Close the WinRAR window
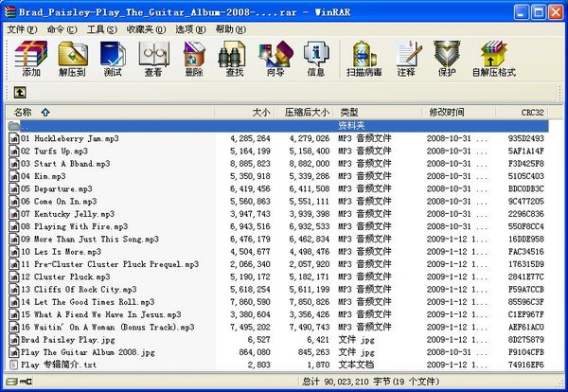This screenshot has width=568, height=392. 556,12
